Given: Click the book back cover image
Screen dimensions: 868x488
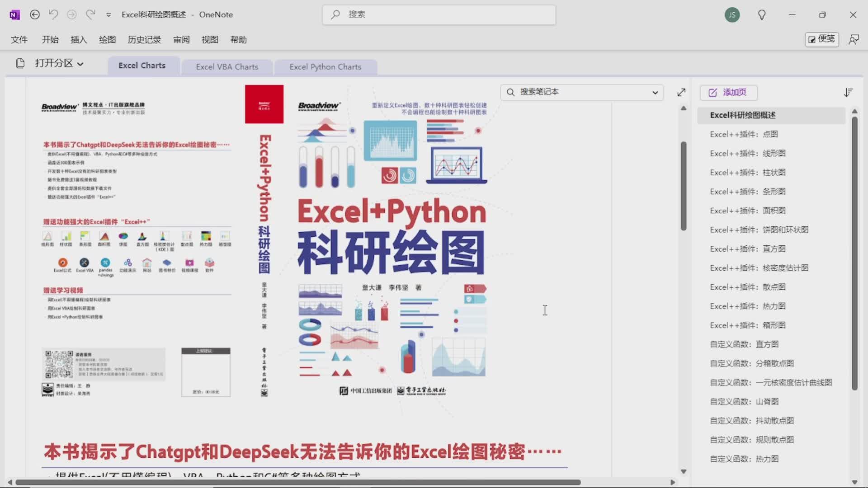Looking at the screenshot, I should (x=136, y=249).
